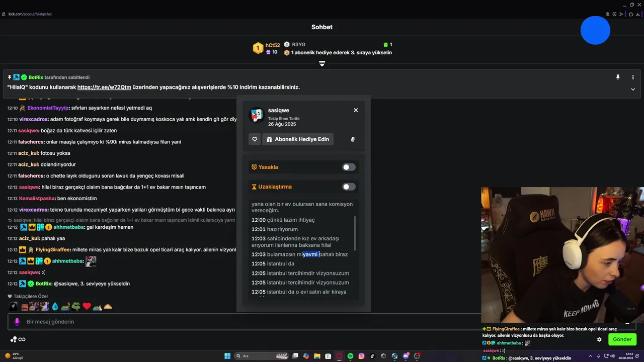Viewport: 644px width, 362px height.
Task: Click 'çünkü lazım ihtiyaç' message in history
Action: (x=283, y=220)
